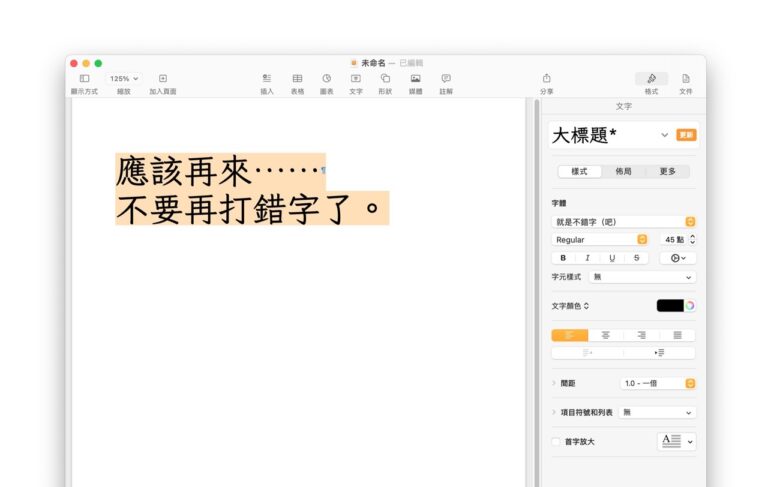Click the Shape (形狀) toolbar icon
Image resolution: width=768 pixels, height=487 pixels.
tap(385, 78)
